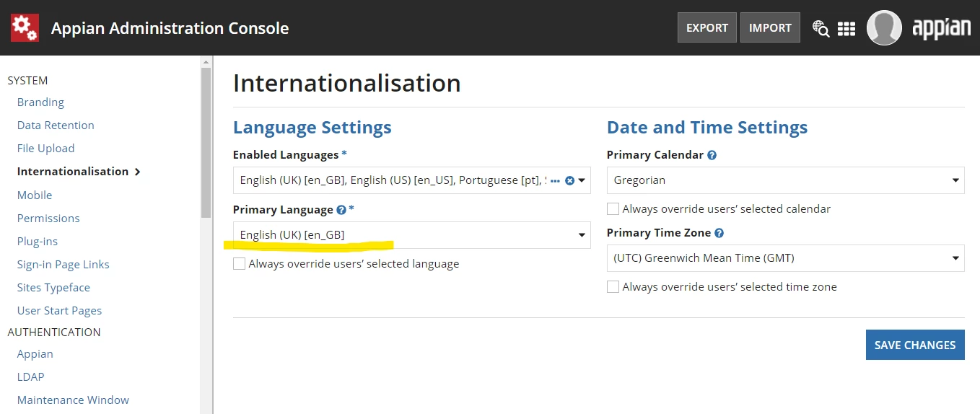Clear all Enabled Languages selections
Image resolution: width=980 pixels, height=414 pixels.
click(x=569, y=180)
